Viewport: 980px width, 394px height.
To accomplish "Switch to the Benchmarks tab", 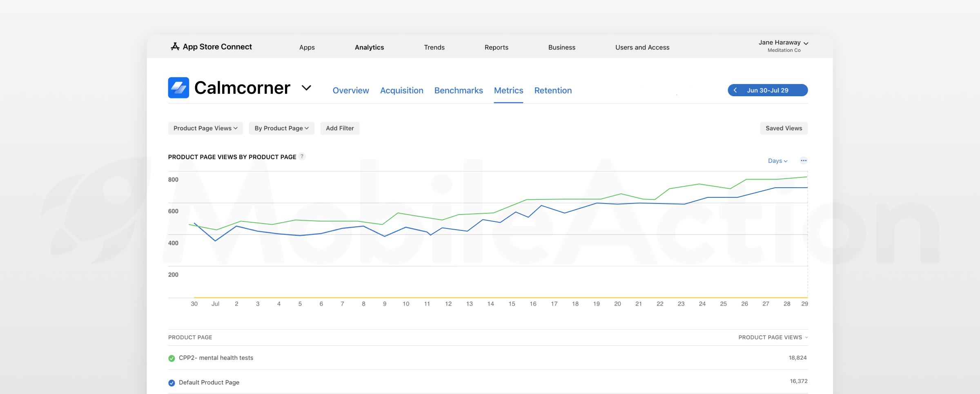I will [x=459, y=91].
